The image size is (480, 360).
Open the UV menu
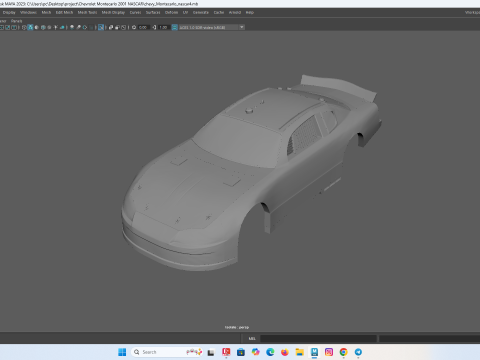[185, 12]
